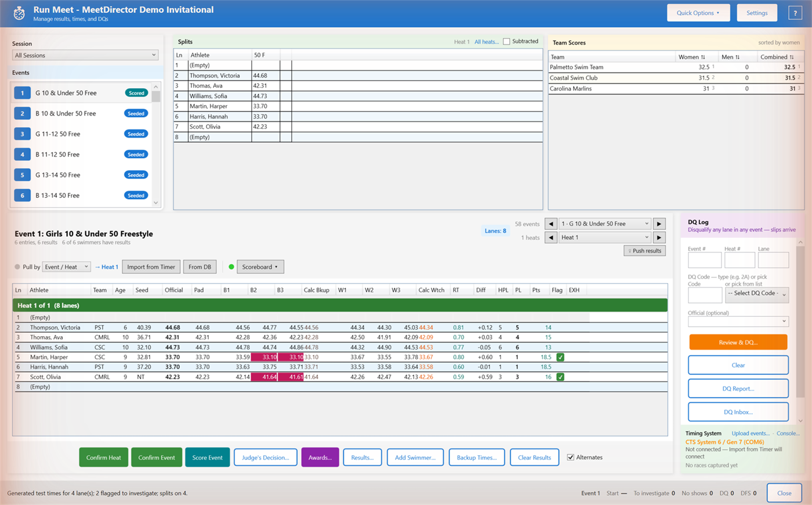Viewport: 812px width, 505px height.
Task: Go to previous heat arrow
Action: click(551, 237)
